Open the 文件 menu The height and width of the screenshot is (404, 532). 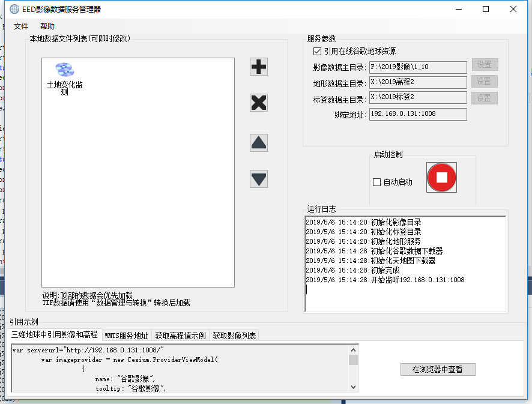(21, 26)
